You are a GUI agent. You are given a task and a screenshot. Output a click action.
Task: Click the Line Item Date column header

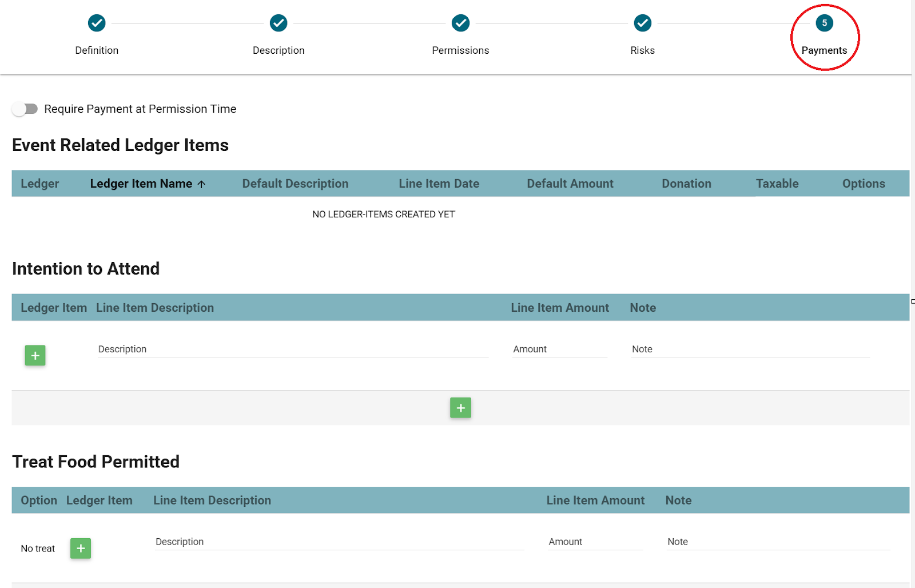pyautogui.click(x=439, y=184)
